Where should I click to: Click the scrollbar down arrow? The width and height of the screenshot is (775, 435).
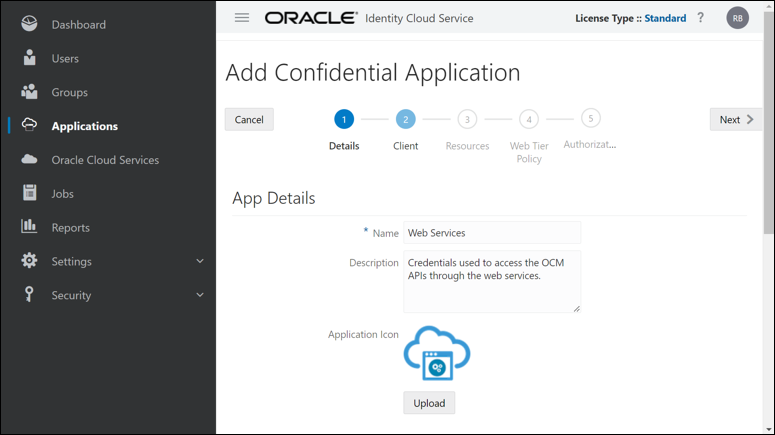pos(768,430)
